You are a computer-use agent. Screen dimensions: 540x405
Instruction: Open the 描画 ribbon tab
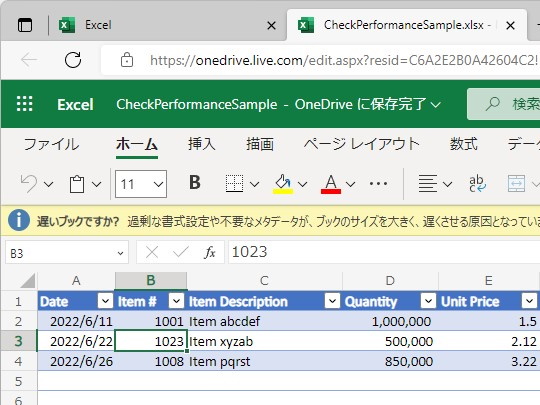pyautogui.click(x=260, y=144)
